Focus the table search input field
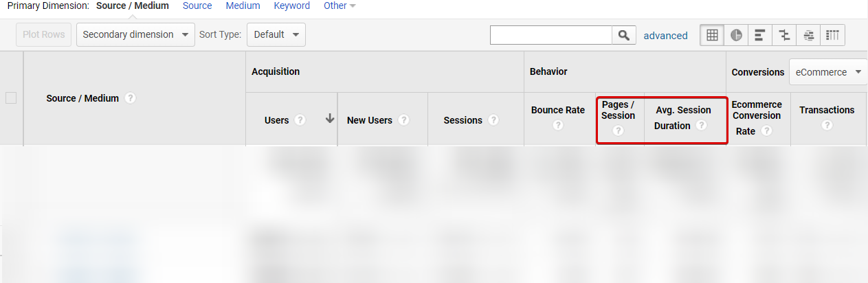This screenshot has width=868, height=283. click(551, 35)
